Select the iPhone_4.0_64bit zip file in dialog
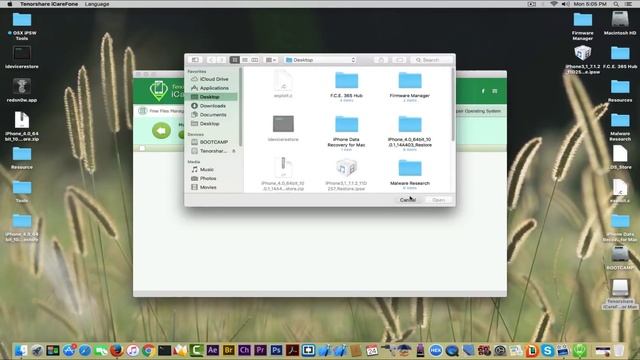Screen dimensions: 640x360 tap(283, 174)
